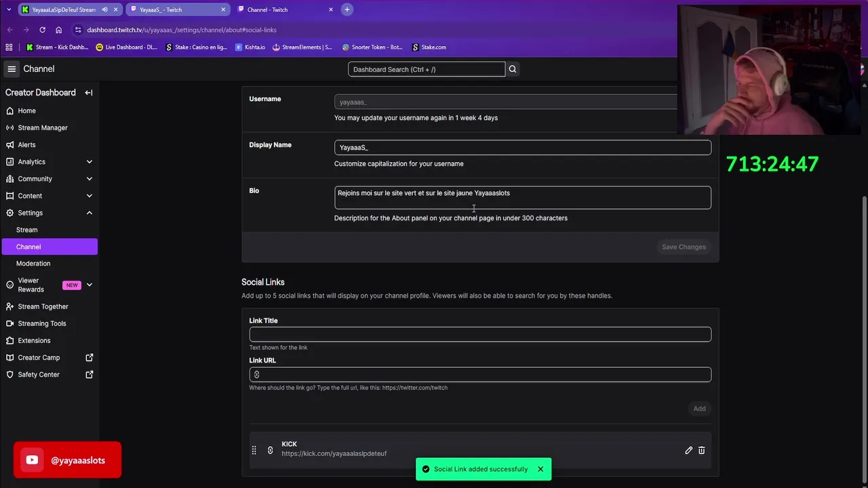Click the dashboard search magnifier icon
The height and width of the screenshot is (488, 868).
(513, 69)
